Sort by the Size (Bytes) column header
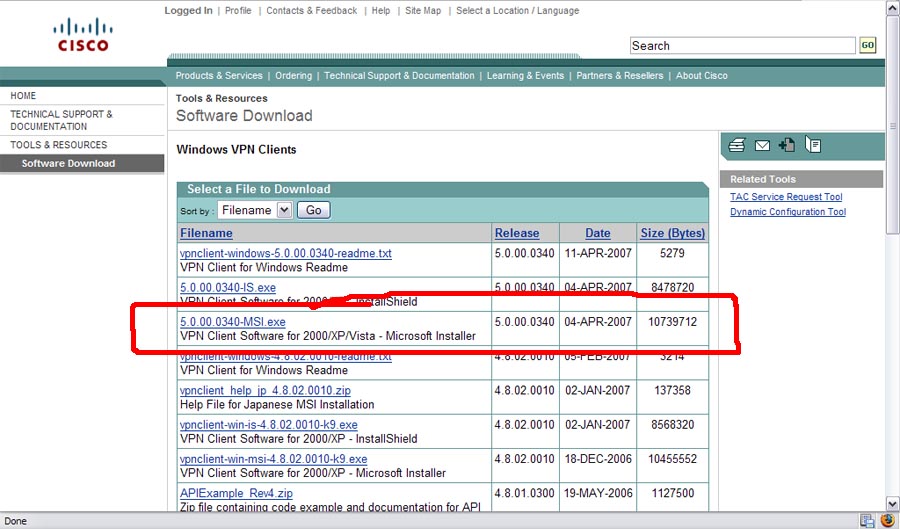The width and height of the screenshot is (900, 529). click(673, 233)
